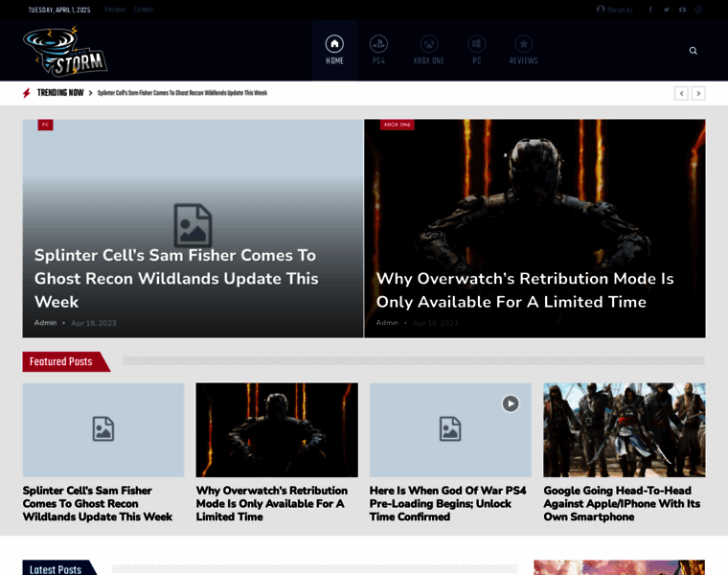Click the Facebook icon in top bar
This screenshot has width=728, height=575.
pos(650,10)
